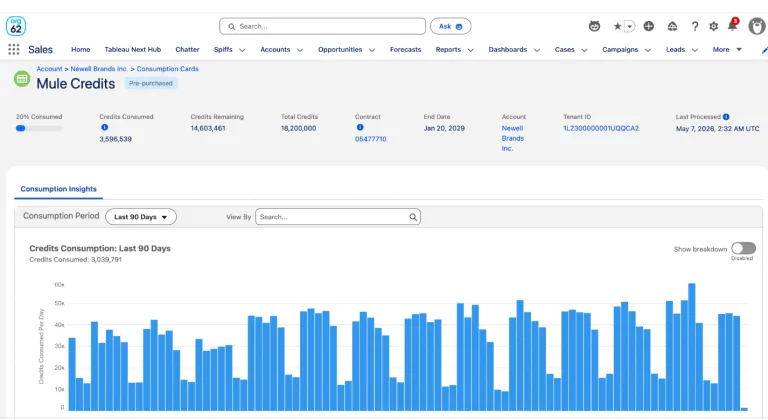Click the Newell Brands Inc. breadcrumb link
The width and height of the screenshot is (768, 420).
click(x=99, y=69)
